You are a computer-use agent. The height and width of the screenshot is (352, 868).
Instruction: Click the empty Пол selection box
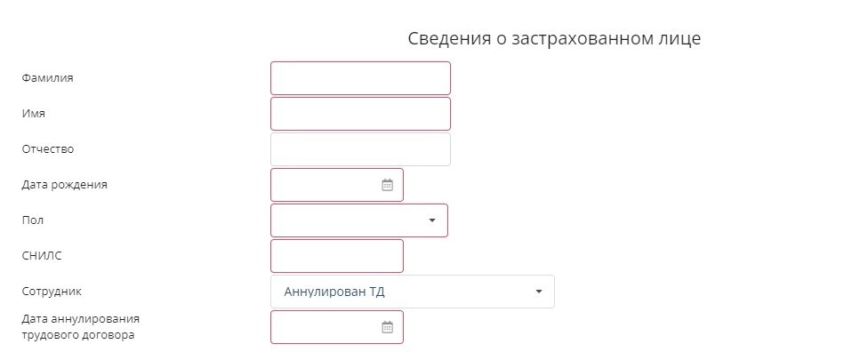[x=358, y=220]
